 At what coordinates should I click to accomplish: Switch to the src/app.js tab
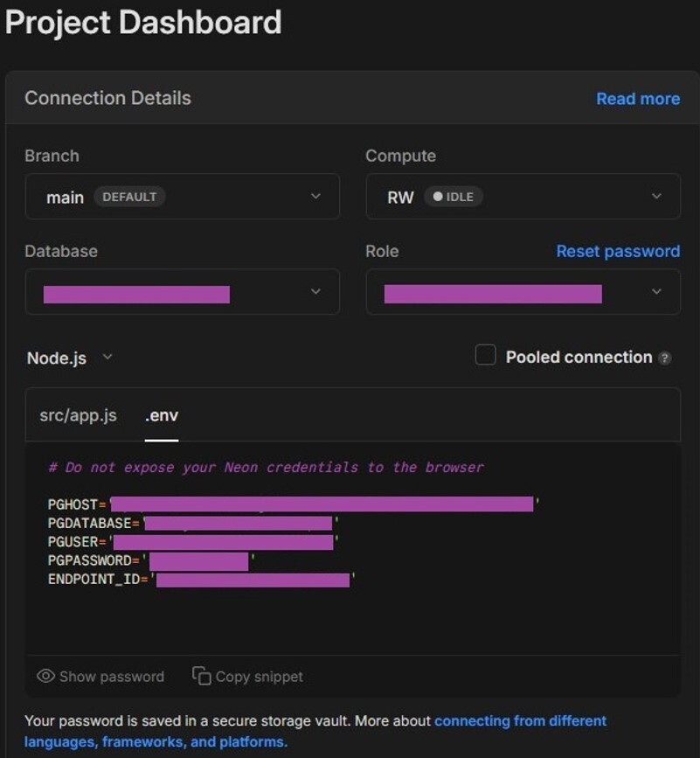coord(78,415)
